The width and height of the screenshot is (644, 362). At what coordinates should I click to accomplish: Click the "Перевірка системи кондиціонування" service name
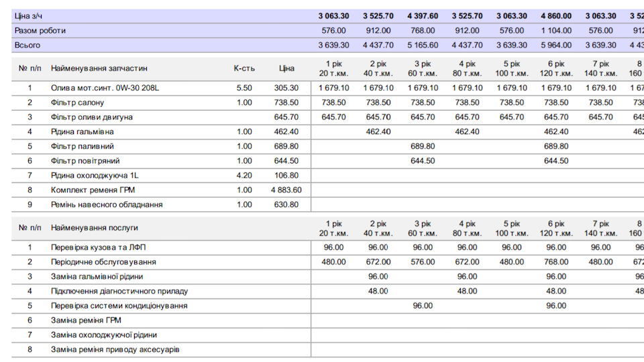pos(119,306)
